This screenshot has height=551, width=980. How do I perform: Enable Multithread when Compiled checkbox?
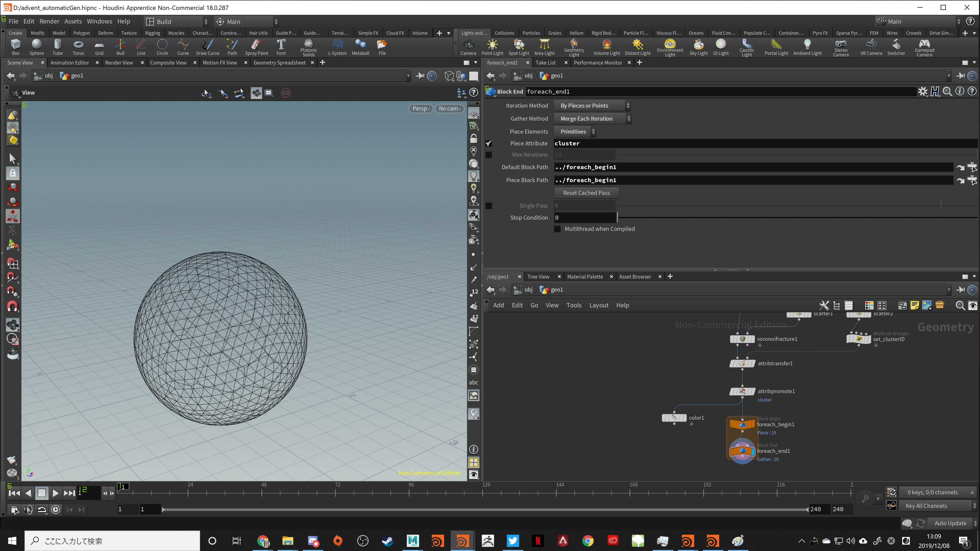coord(557,229)
